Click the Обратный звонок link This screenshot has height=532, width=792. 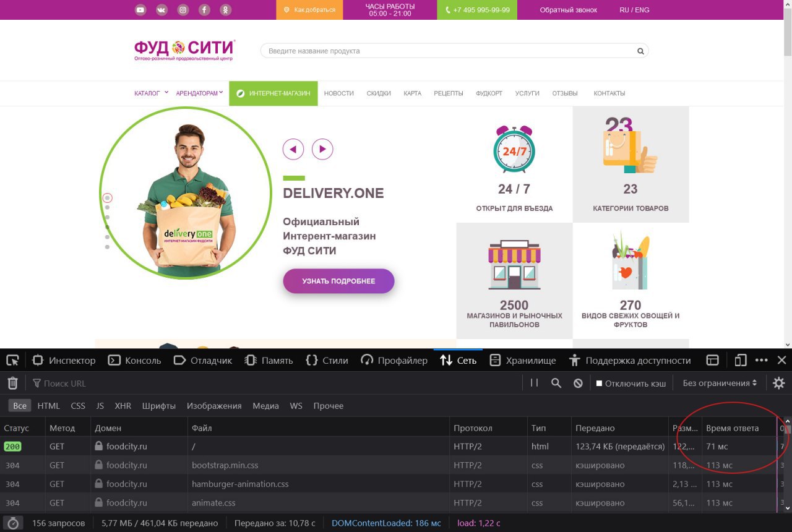click(569, 10)
